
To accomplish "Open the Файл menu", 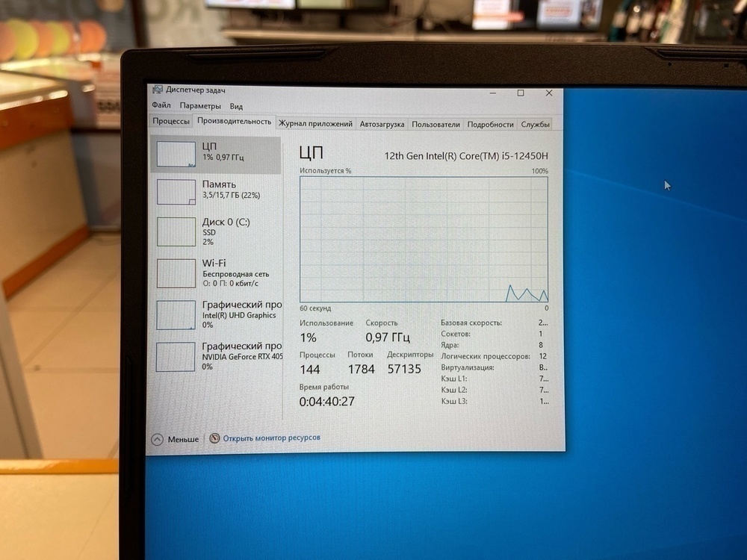I will [161, 105].
